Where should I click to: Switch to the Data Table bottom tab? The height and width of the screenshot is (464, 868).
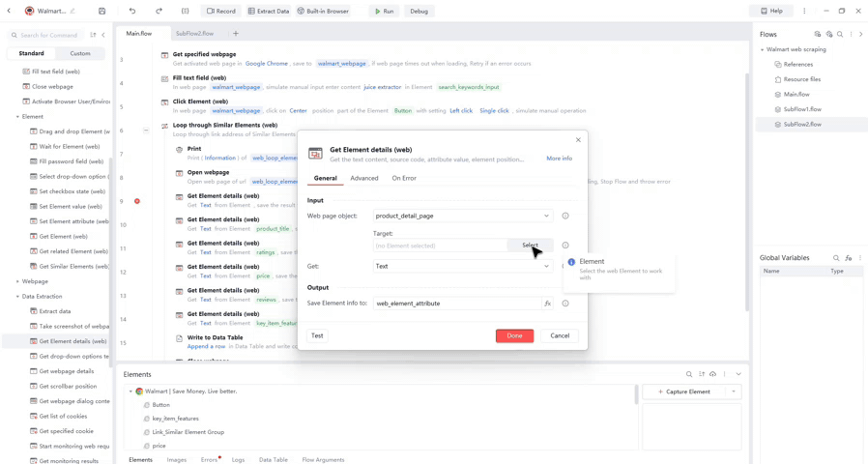(273, 459)
